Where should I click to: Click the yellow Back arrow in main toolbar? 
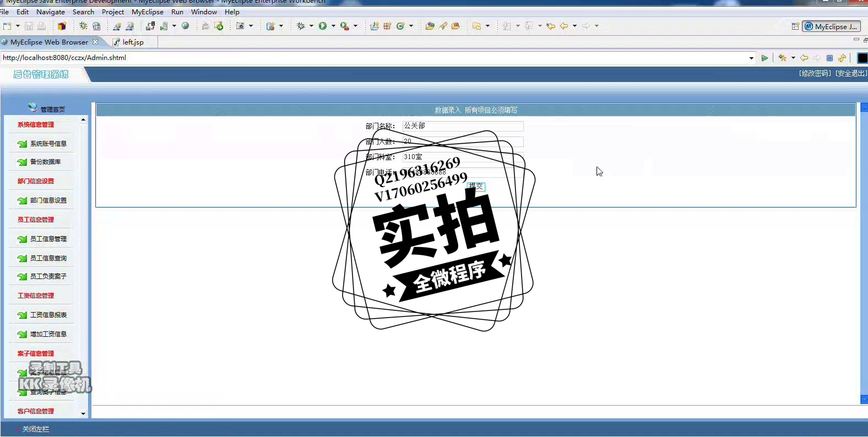pyautogui.click(x=564, y=26)
